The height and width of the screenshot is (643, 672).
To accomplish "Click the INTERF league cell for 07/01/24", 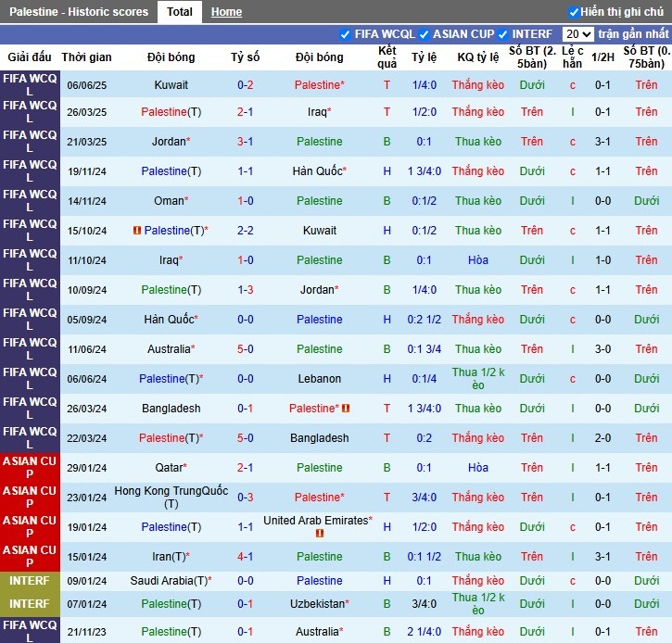I will [30, 603].
